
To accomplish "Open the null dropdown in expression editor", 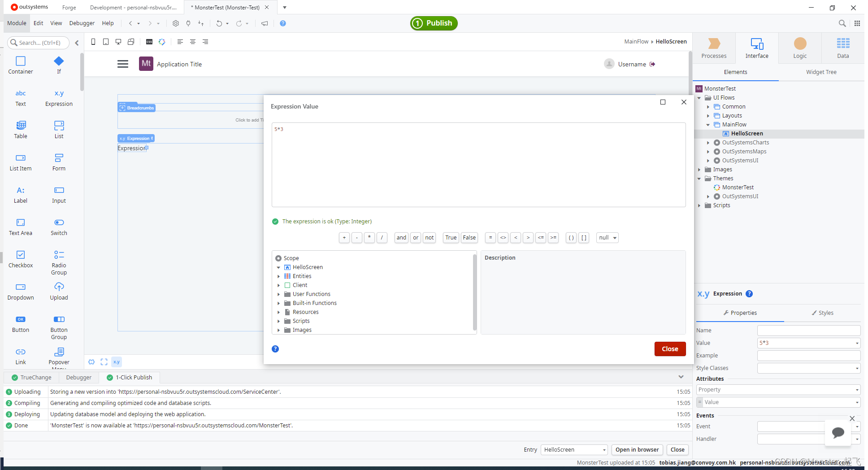I will point(608,238).
